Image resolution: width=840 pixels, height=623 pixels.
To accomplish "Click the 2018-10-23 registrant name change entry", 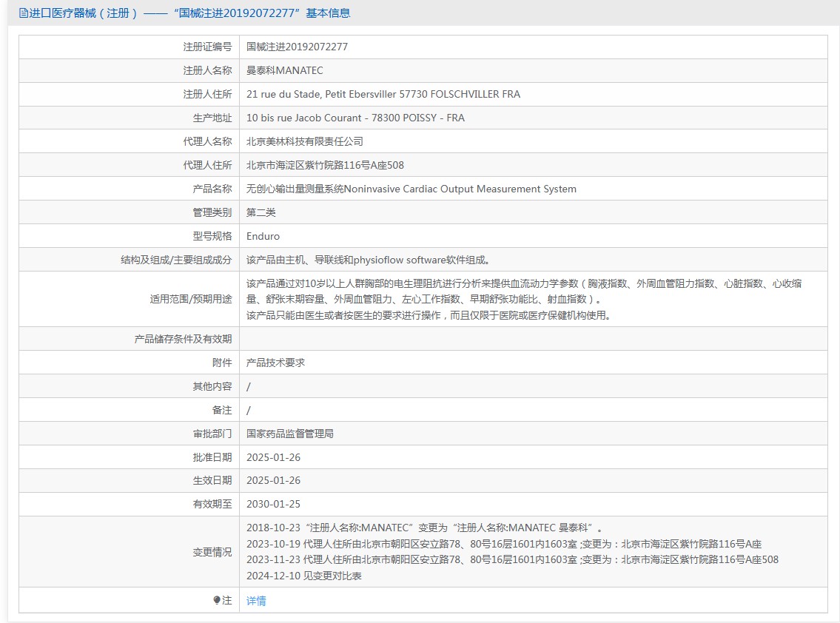I will (426, 528).
